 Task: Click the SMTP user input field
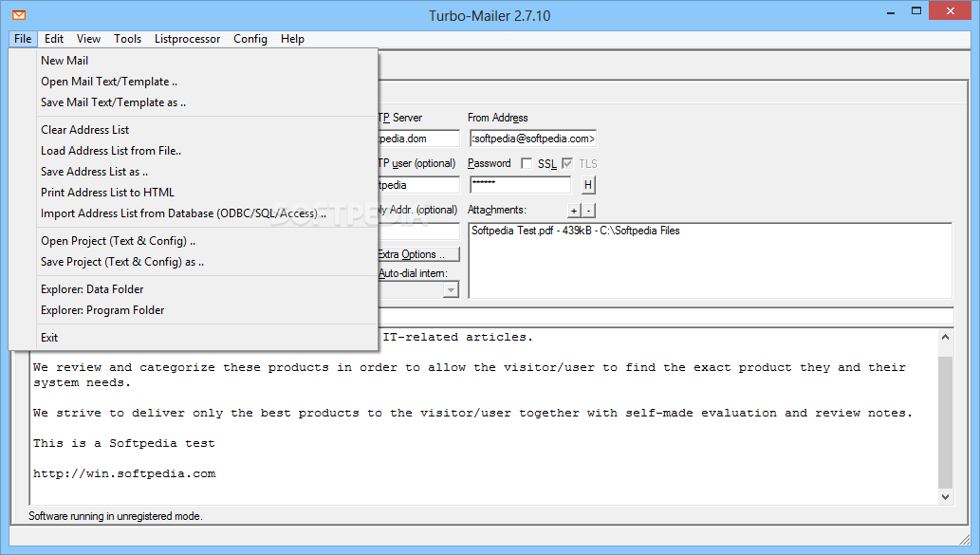point(418,185)
